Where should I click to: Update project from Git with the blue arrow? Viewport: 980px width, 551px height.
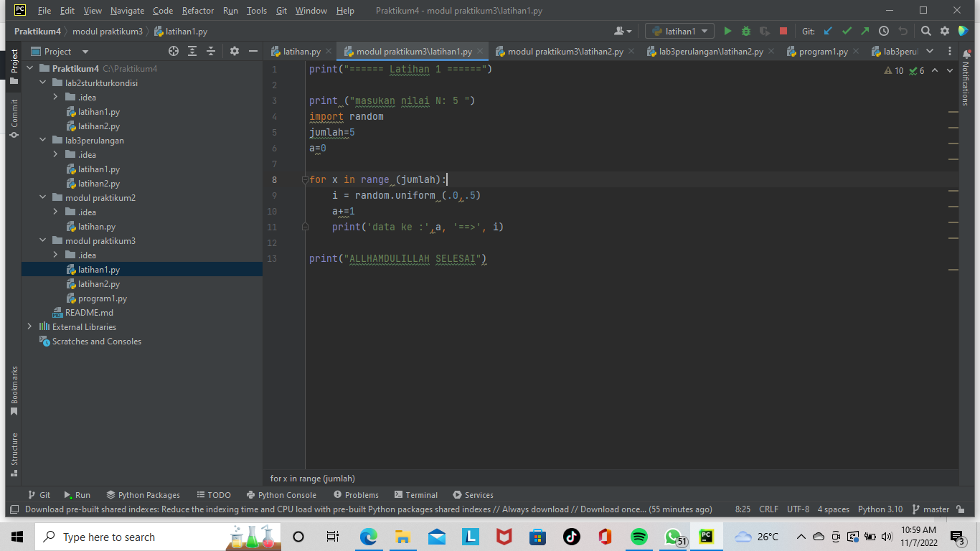[x=826, y=31]
